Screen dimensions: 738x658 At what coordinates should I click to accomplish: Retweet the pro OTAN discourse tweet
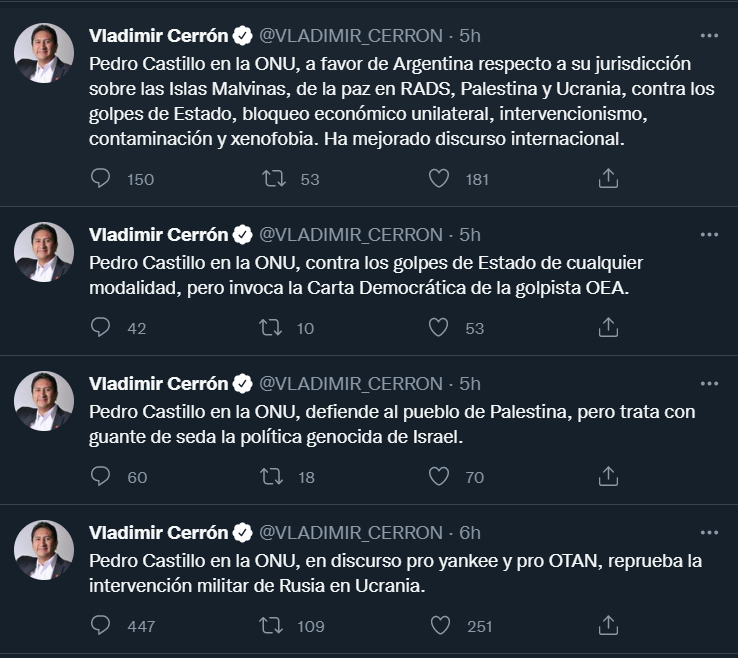point(272,626)
